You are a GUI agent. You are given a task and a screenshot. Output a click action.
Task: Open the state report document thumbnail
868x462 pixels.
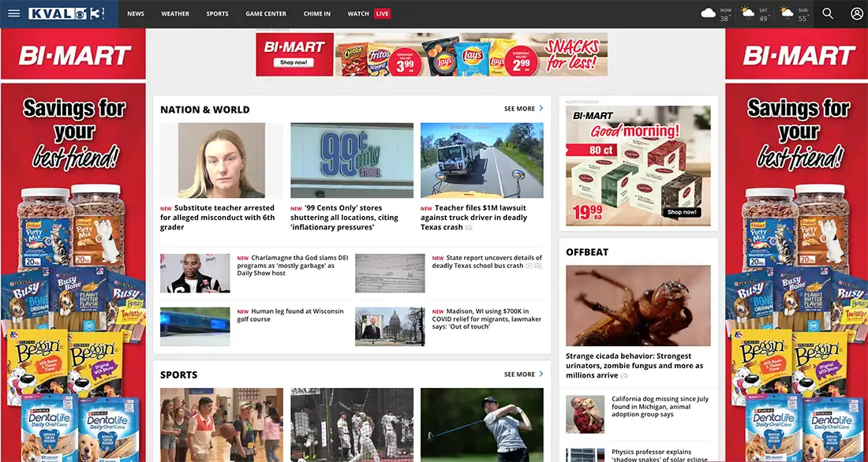pos(390,274)
